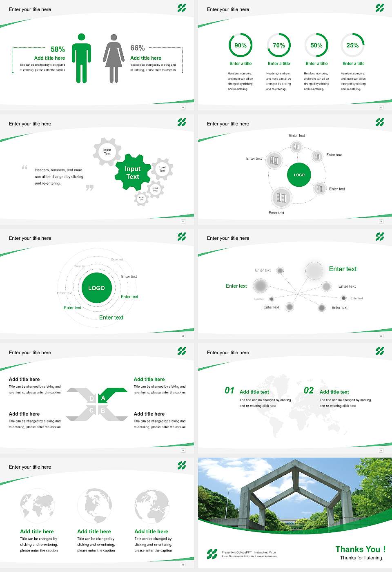Screen dimensions: 392x572
Task: Select 'Enter a title' under the 90% ring
Action: point(241,64)
